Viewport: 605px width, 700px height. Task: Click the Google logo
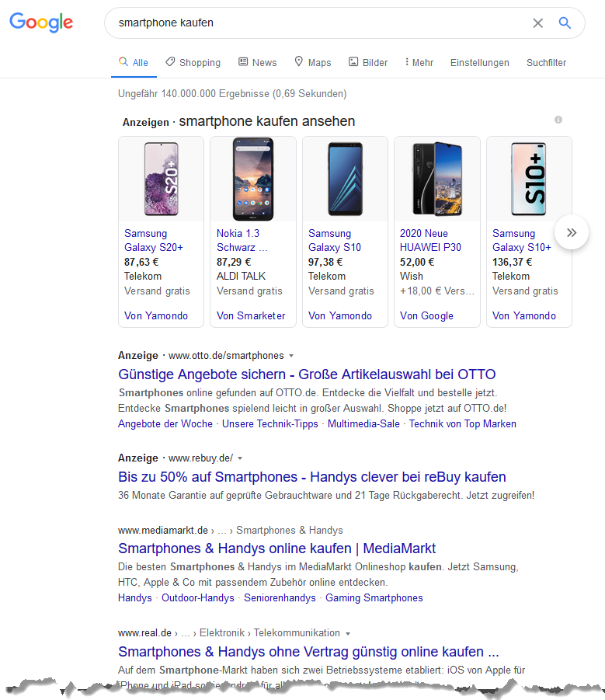pos(41,22)
